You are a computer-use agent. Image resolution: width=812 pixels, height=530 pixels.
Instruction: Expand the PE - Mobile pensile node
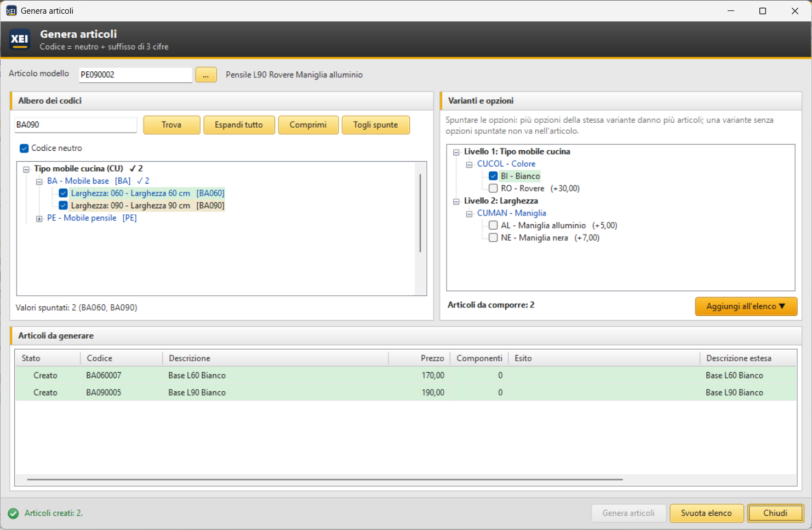pos(39,219)
